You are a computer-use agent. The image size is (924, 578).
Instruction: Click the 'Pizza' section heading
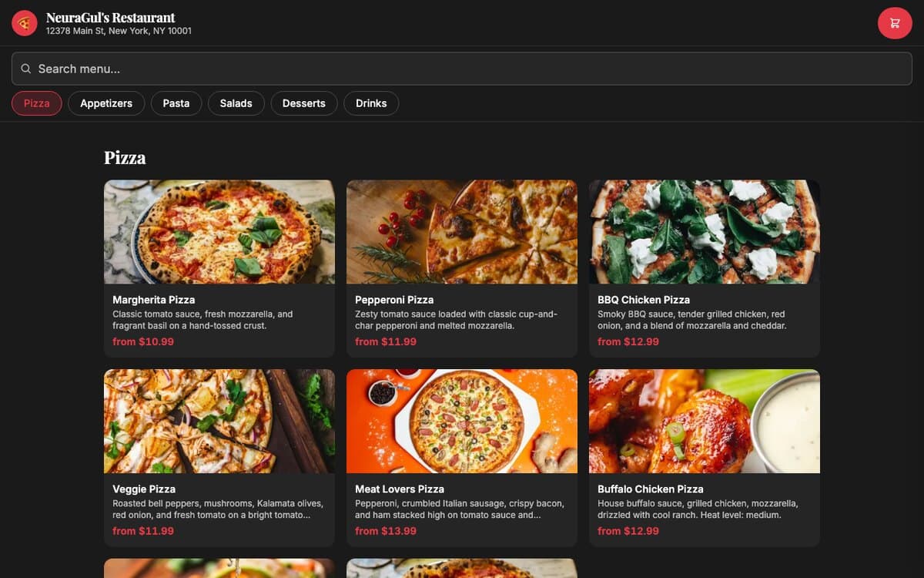125,158
